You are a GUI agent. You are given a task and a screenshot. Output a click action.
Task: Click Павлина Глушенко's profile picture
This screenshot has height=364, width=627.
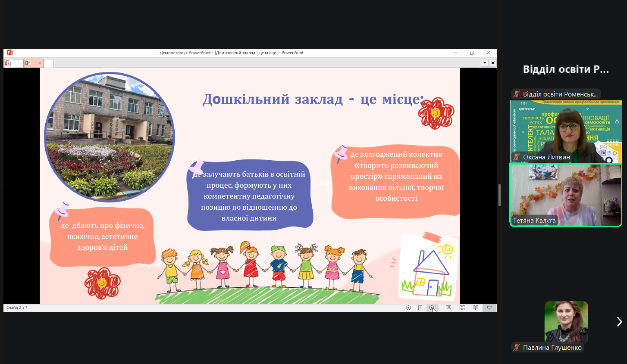(566, 321)
